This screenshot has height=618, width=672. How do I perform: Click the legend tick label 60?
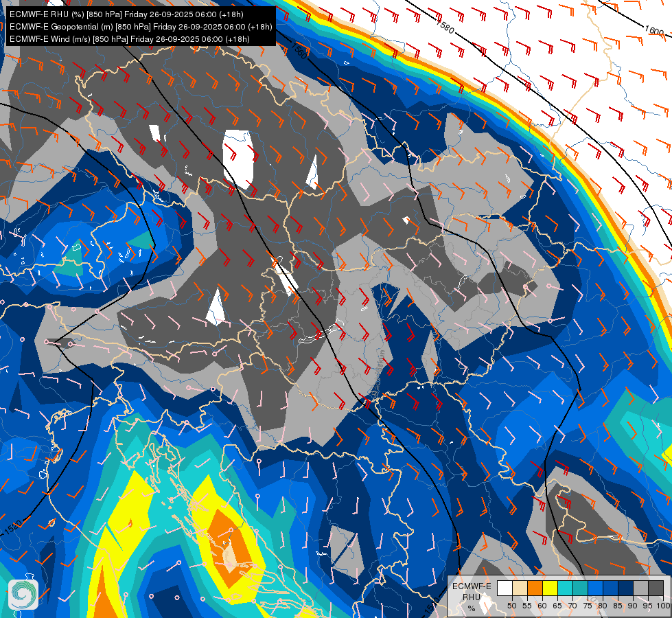[x=542, y=606]
